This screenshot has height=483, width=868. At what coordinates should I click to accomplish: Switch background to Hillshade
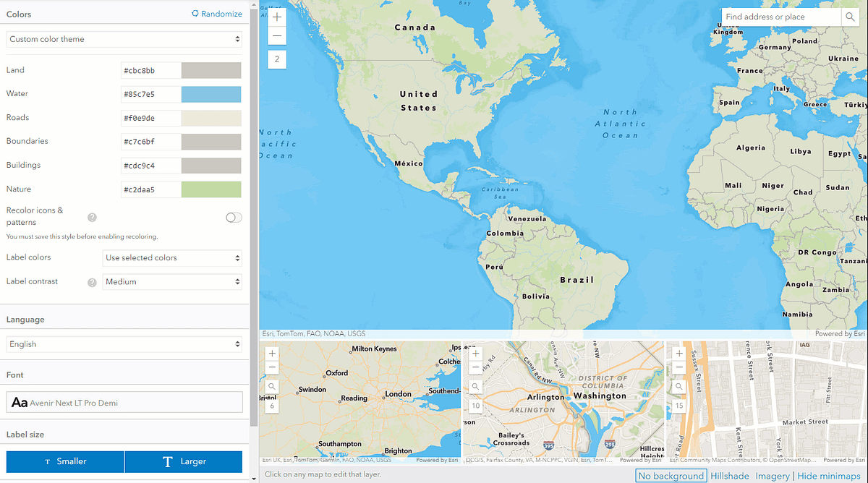730,476
